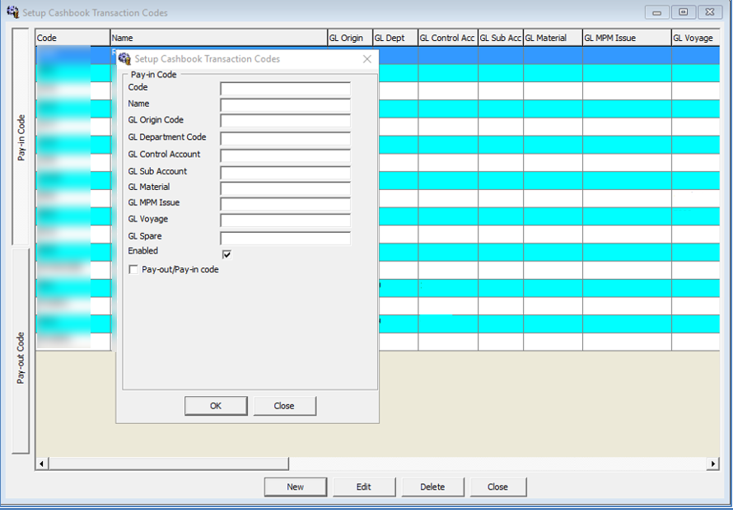Viewport: 733px width, 510px height.
Task: Click the GL Voyage column header
Action: (x=696, y=38)
